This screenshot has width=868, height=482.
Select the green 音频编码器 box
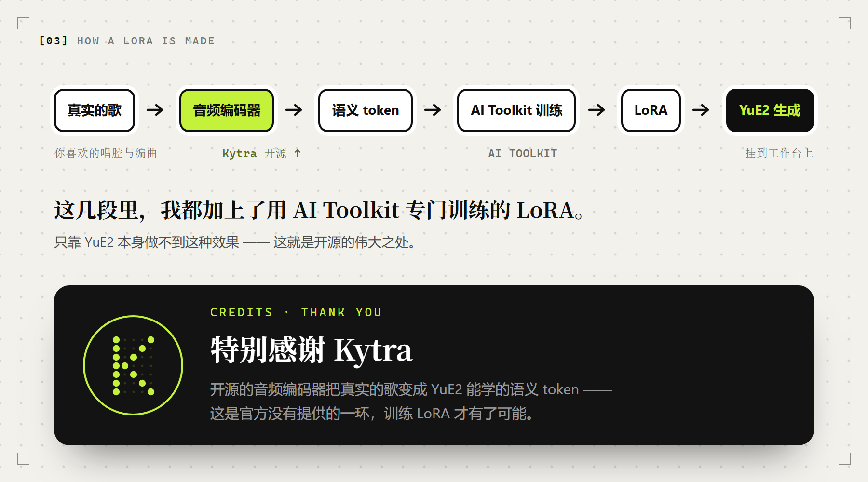click(227, 110)
